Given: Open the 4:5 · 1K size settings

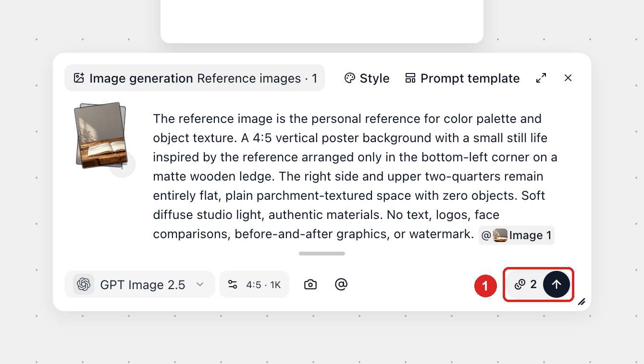Looking at the screenshot, I should [254, 284].
